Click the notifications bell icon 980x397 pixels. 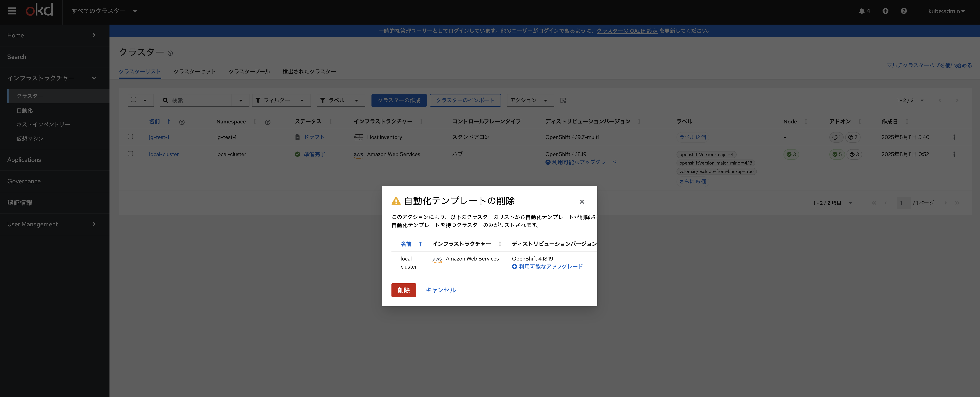click(x=862, y=11)
